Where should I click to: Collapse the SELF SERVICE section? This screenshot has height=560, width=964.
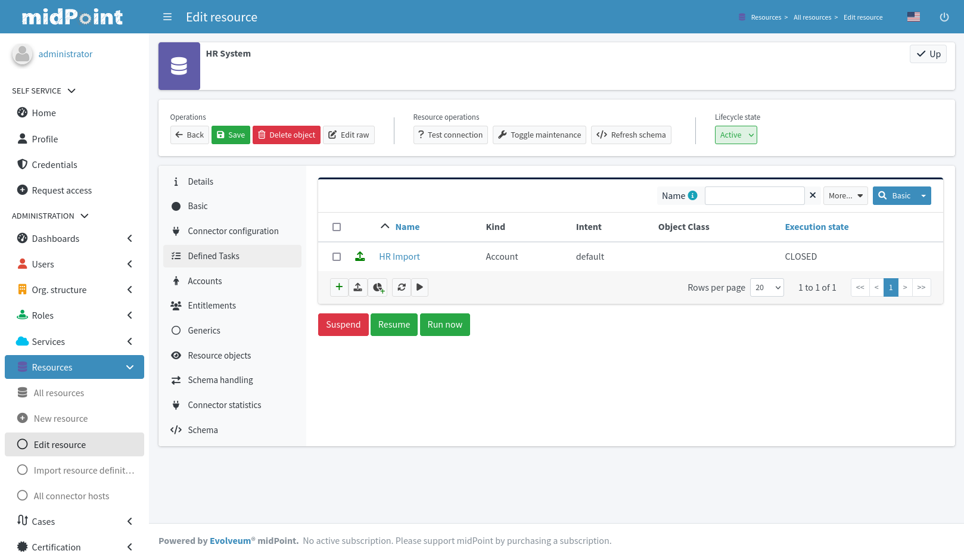pos(71,91)
